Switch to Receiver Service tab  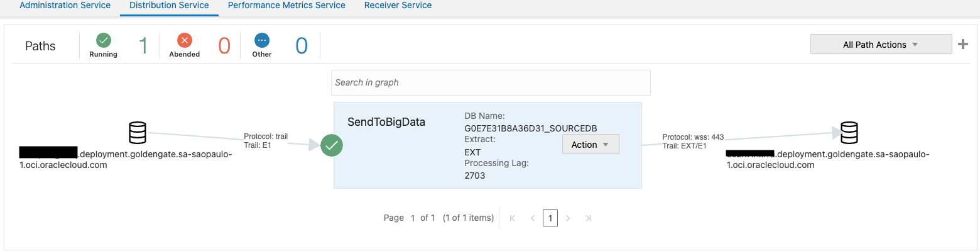[x=398, y=6]
